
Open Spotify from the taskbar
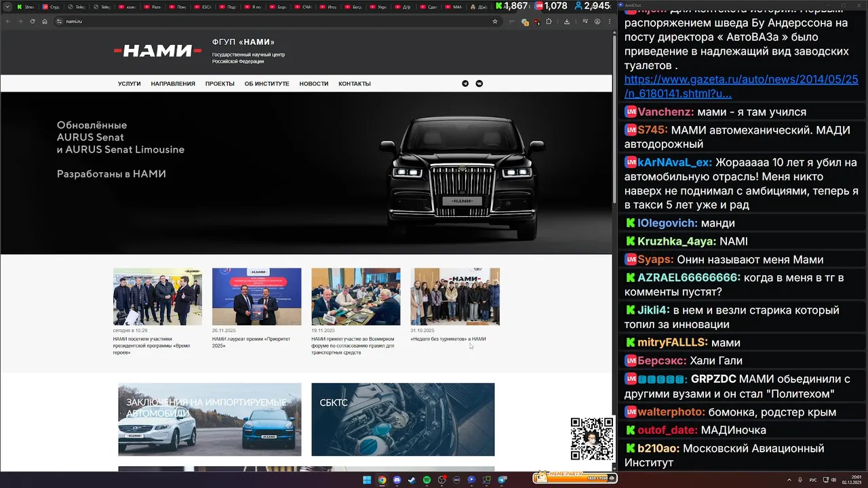427,480
